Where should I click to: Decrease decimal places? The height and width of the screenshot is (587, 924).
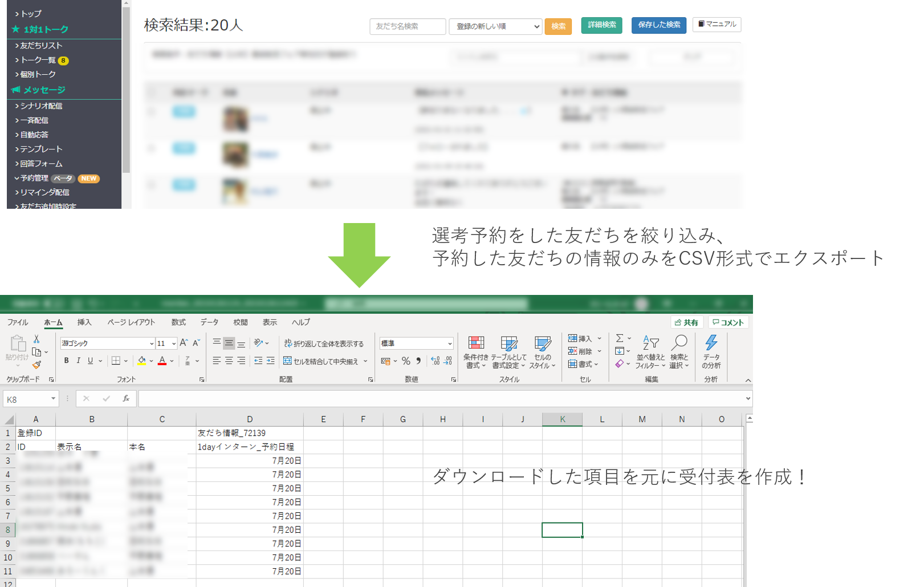(447, 361)
